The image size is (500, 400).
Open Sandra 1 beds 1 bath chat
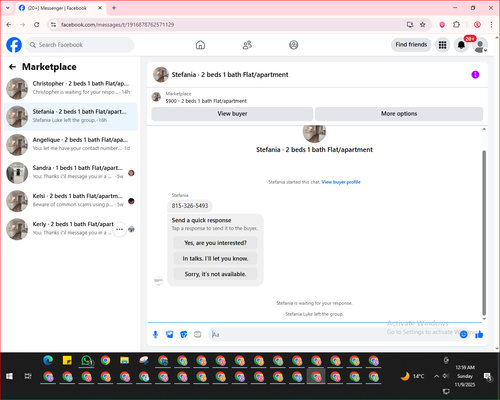(x=70, y=173)
